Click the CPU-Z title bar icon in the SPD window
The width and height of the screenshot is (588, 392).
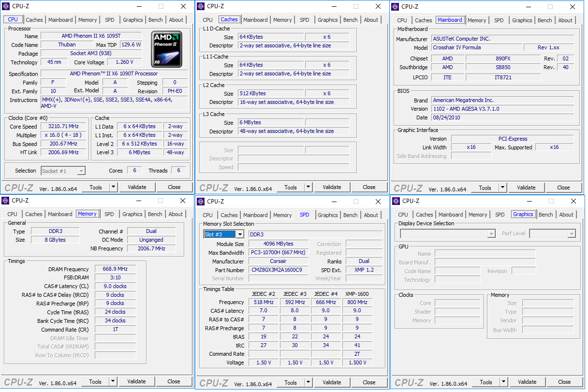coord(201,201)
